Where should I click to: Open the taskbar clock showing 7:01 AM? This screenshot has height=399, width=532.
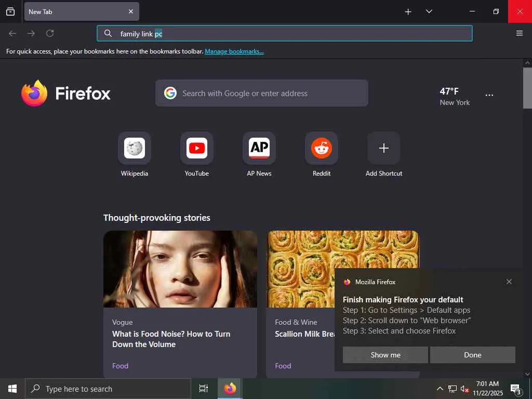point(487,389)
